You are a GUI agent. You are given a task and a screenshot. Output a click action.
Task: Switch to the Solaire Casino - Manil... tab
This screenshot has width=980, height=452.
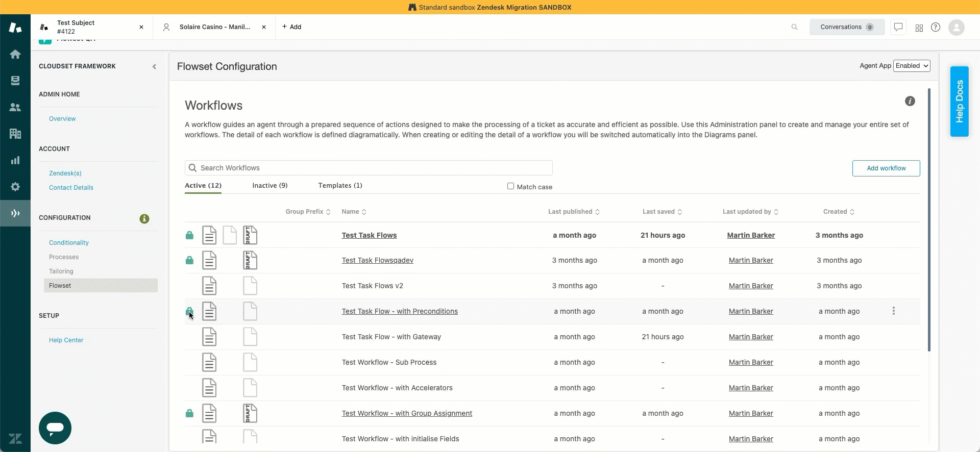215,27
